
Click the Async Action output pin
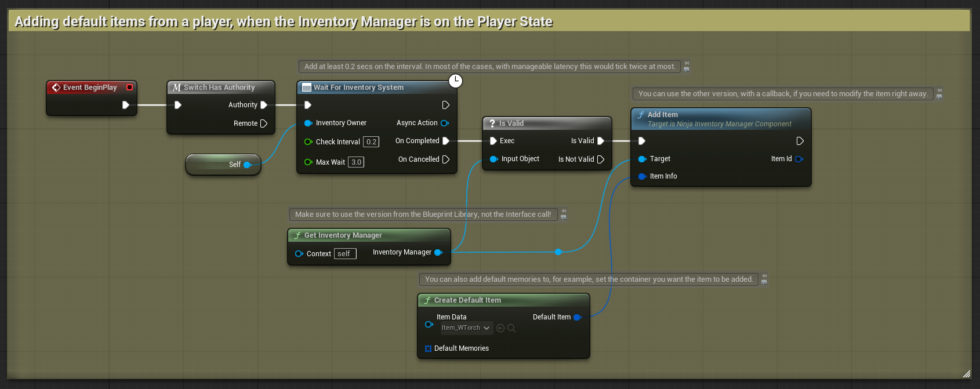pos(445,123)
